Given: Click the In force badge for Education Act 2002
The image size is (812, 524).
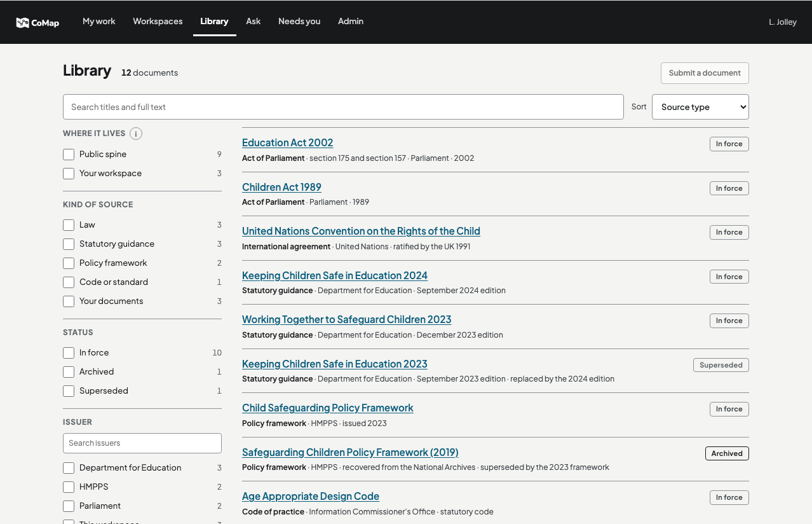Looking at the screenshot, I should 729,144.
